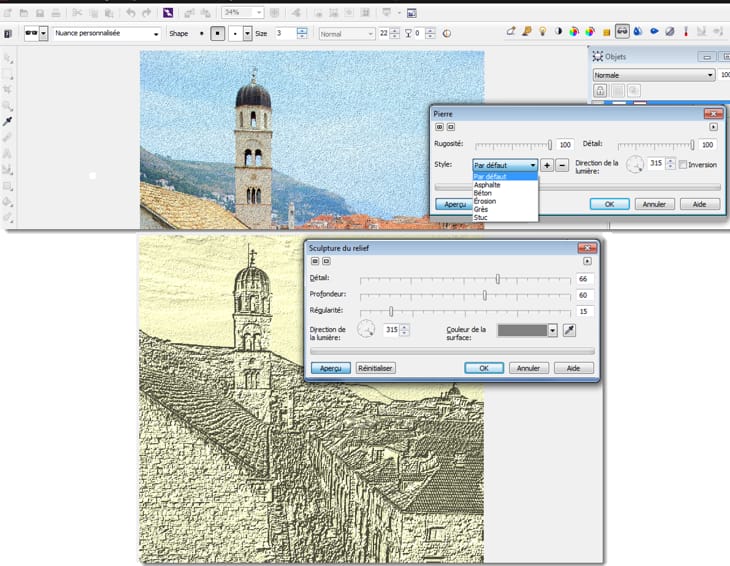
Task: Click the undo arrow in top toolbar
Action: pyautogui.click(x=131, y=13)
